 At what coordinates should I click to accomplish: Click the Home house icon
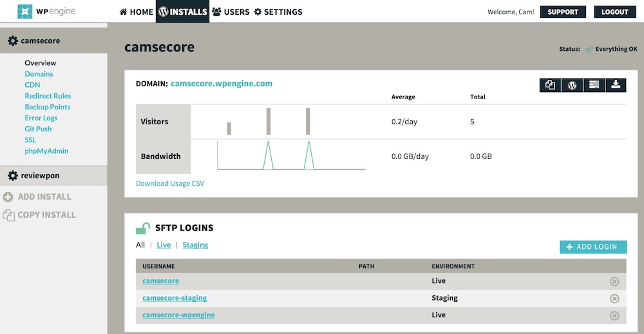123,12
